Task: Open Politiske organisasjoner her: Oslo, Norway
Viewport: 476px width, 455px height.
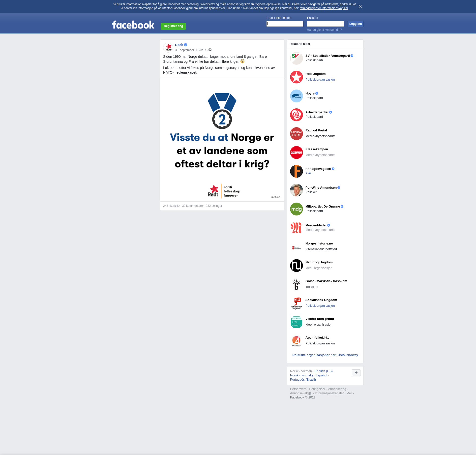Action: coord(325,355)
